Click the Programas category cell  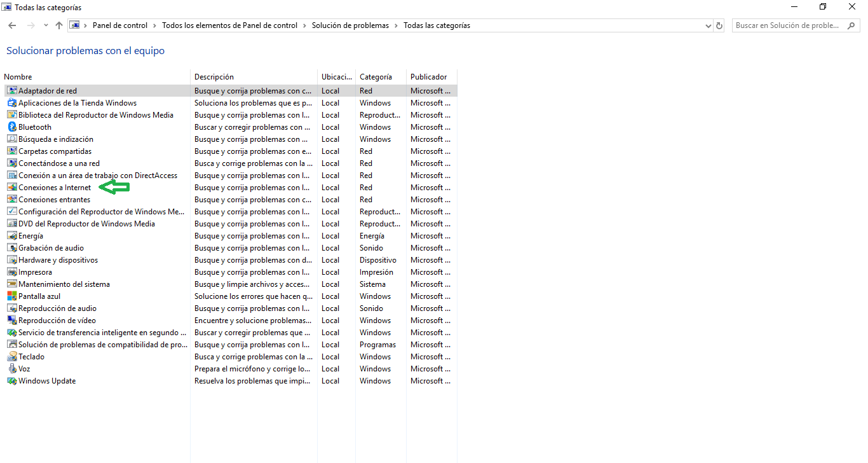click(377, 345)
